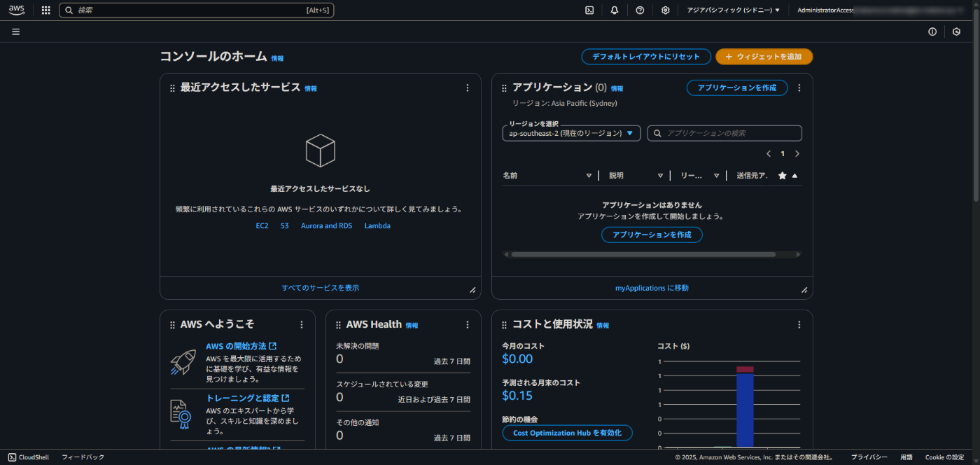This screenshot has height=465, width=980.
Task: Click myApplications に移動 link
Action: pos(652,288)
